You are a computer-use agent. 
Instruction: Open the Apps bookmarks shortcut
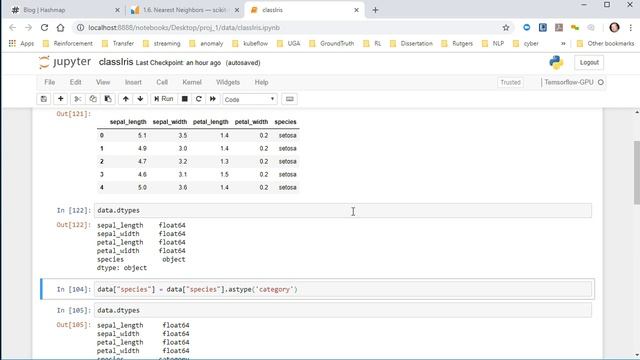(21, 43)
